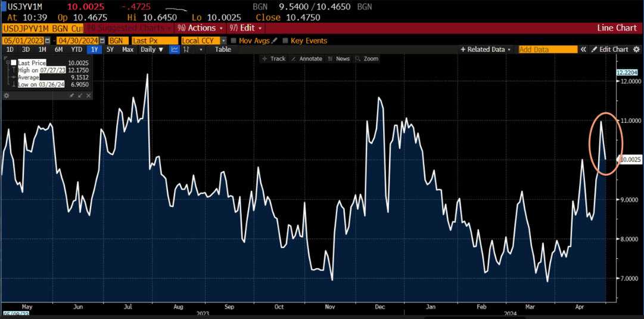
Task: Open chart settings gear icon near Edit Chart
Action: pos(637,49)
